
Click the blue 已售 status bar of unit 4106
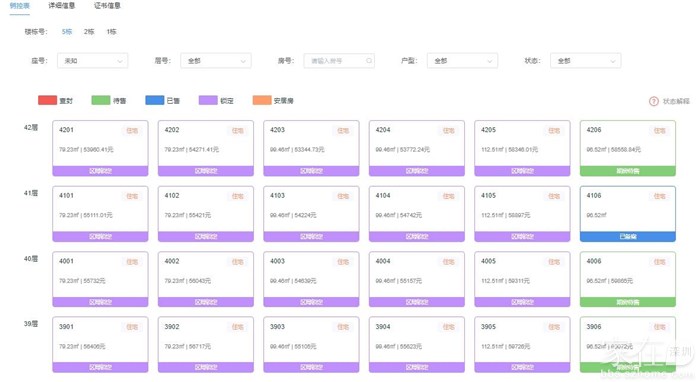point(628,237)
